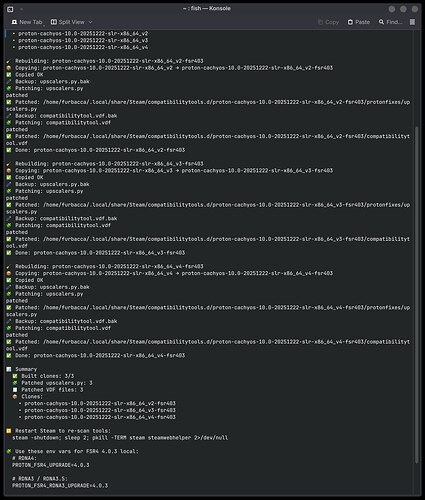The width and height of the screenshot is (425, 500).
Task: Click the Copy toolbar button
Action: click(329, 22)
